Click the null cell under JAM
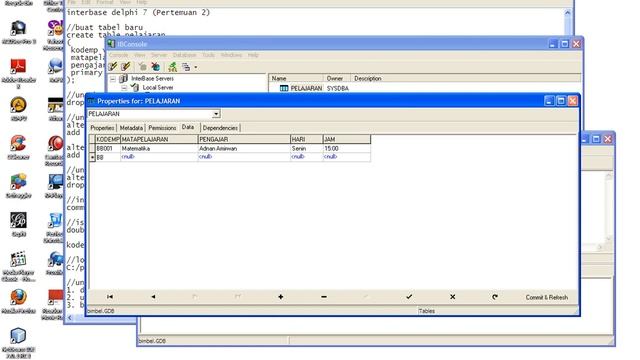 tap(347, 157)
